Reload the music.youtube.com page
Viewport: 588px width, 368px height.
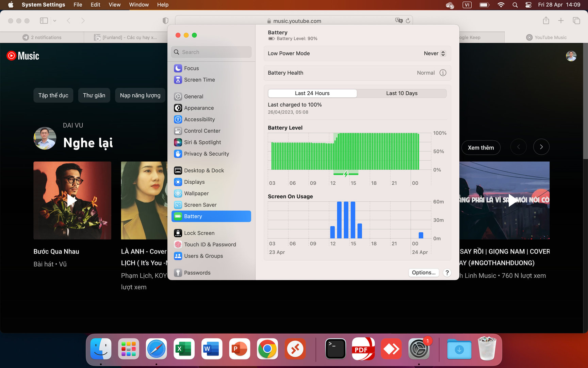click(x=408, y=21)
